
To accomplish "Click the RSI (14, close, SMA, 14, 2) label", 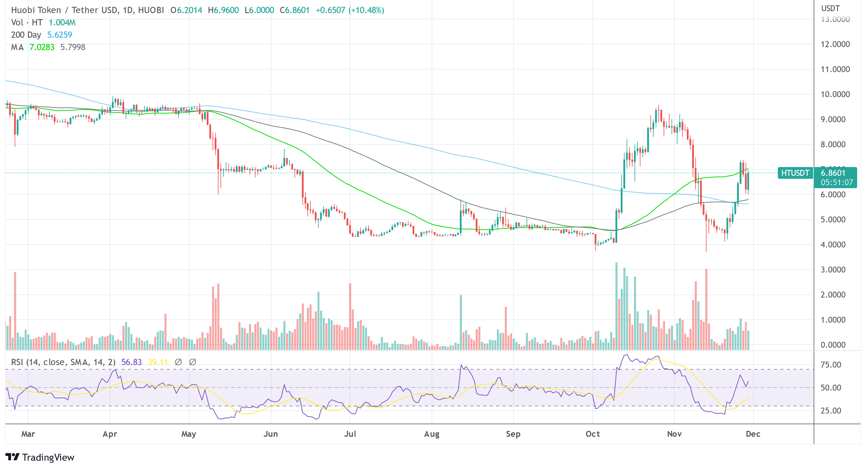I will point(63,362).
